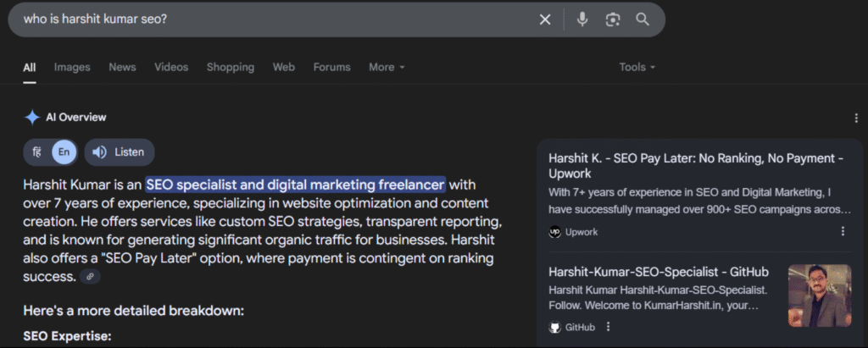Expand the More search filters dropdown
The height and width of the screenshot is (348, 868).
click(x=387, y=67)
